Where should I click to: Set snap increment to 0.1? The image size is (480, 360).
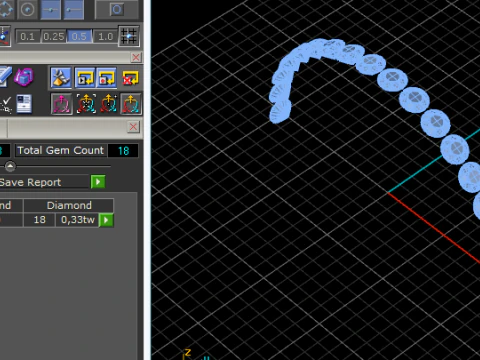(27, 36)
